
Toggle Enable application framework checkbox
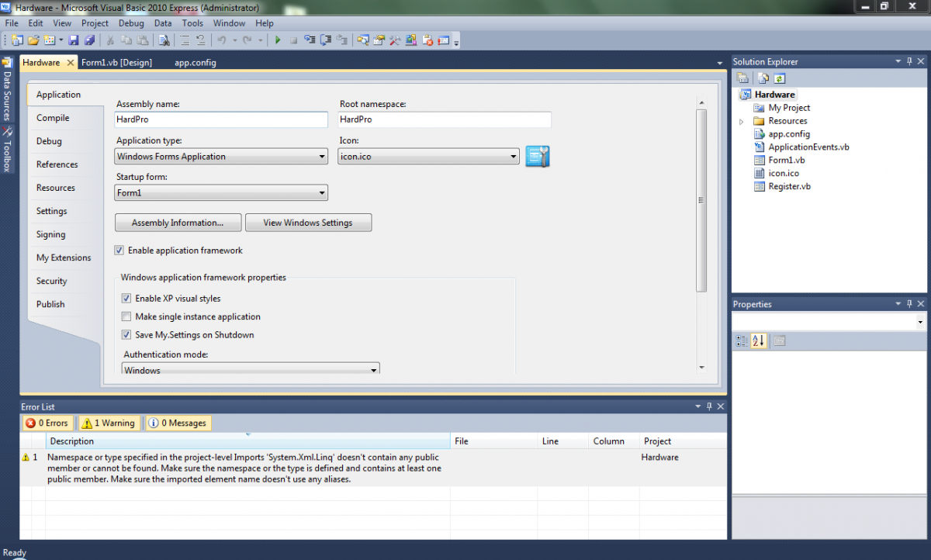(119, 251)
